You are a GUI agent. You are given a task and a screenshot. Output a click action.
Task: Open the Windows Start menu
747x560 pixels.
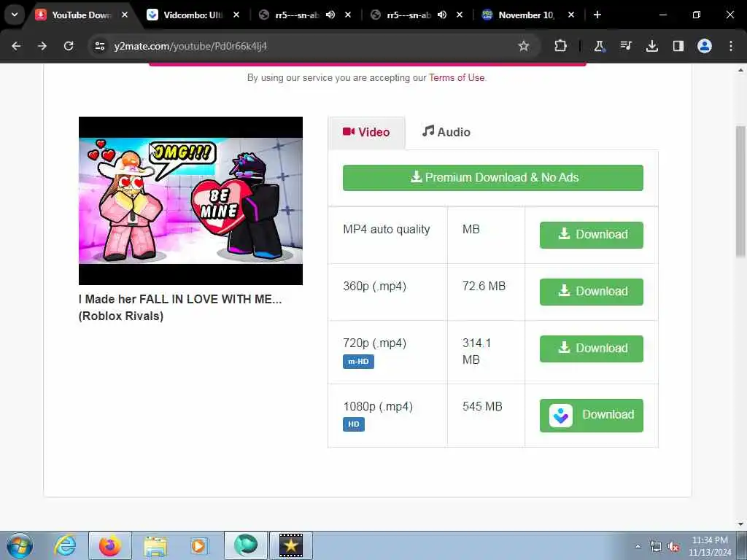(19, 545)
